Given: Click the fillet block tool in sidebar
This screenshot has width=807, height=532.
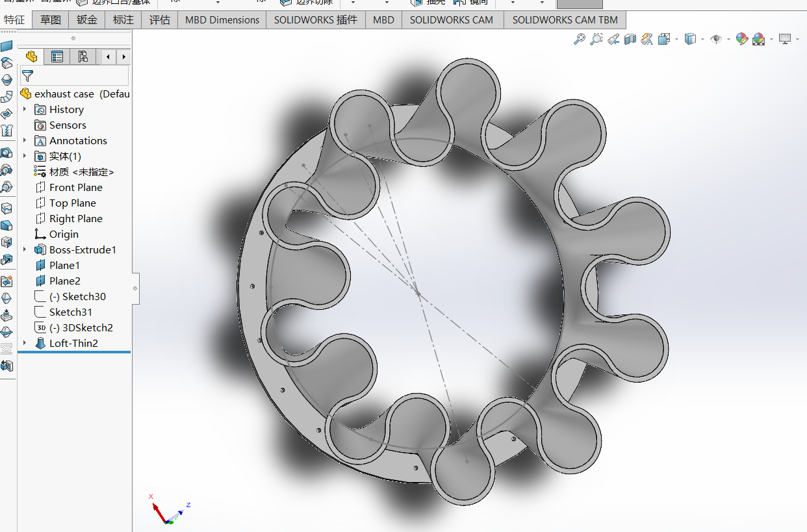Looking at the screenshot, I should click(x=6, y=225).
